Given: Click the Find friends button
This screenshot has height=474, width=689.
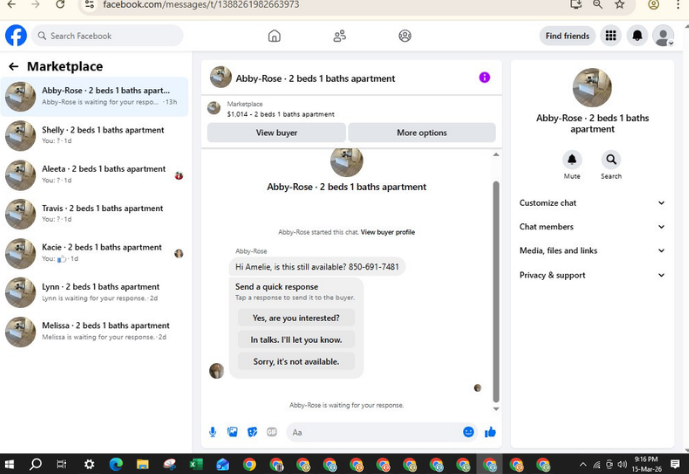Looking at the screenshot, I should (567, 36).
